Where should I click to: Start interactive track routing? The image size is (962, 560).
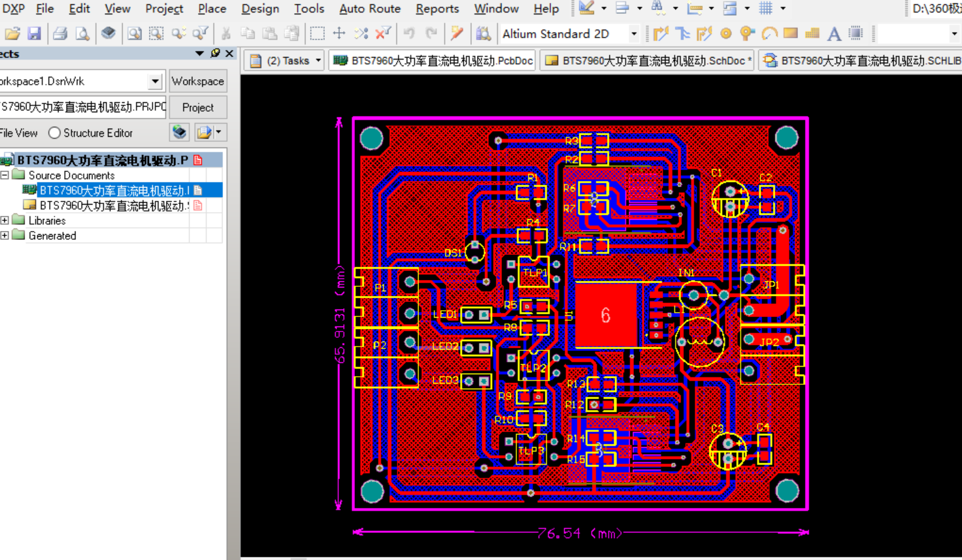(x=660, y=33)
